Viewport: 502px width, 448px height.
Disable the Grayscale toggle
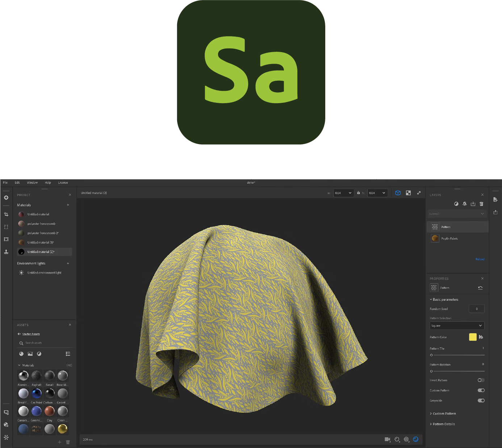point(481,401)
